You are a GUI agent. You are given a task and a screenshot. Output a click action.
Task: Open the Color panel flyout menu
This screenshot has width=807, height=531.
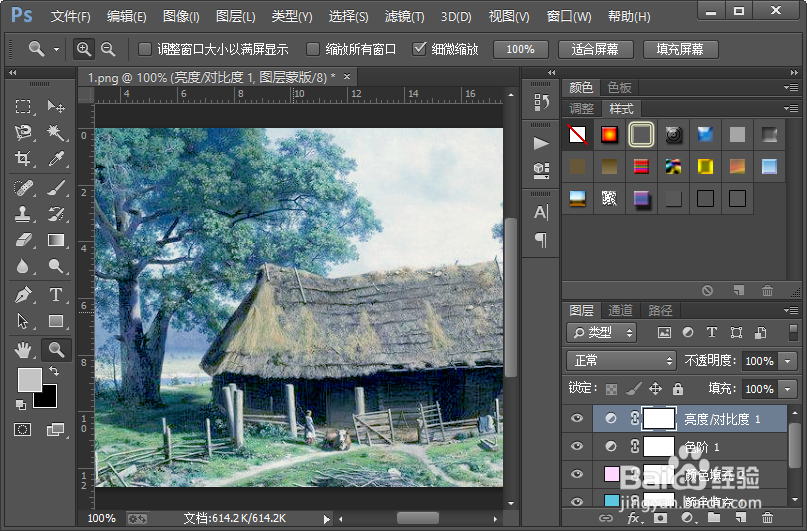tap(791, 87)
